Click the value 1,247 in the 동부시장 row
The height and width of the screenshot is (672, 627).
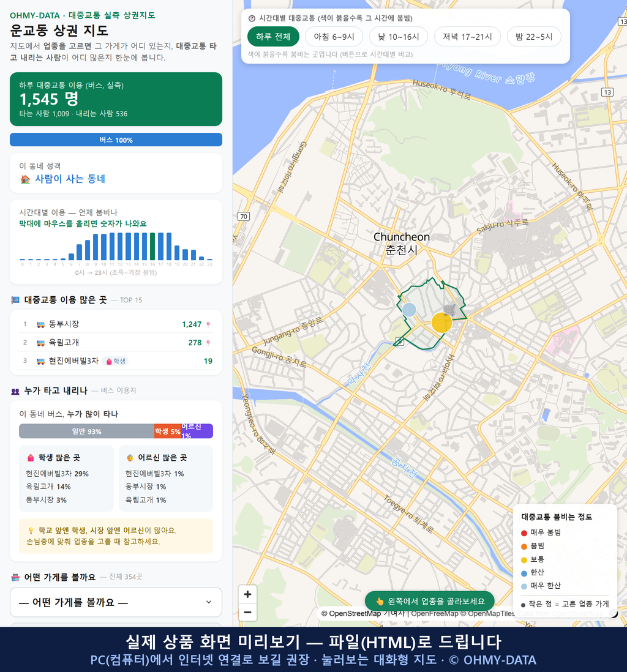click(192, 324)
